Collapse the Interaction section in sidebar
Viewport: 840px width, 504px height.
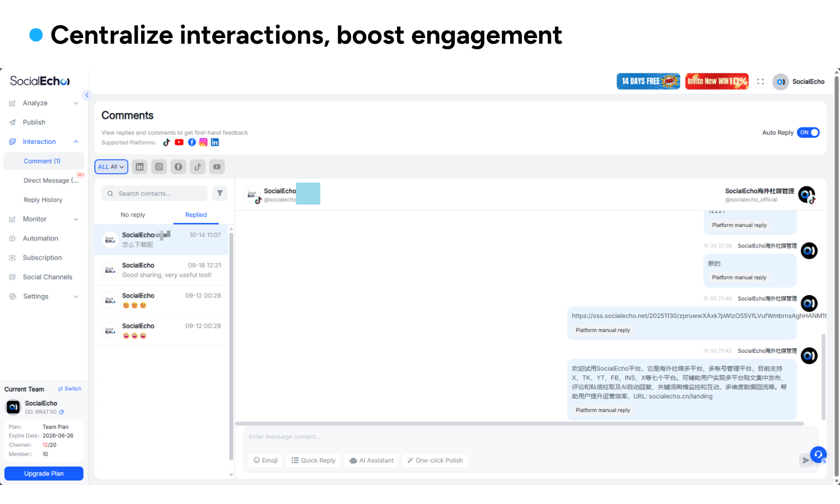(x=76, y=141)
